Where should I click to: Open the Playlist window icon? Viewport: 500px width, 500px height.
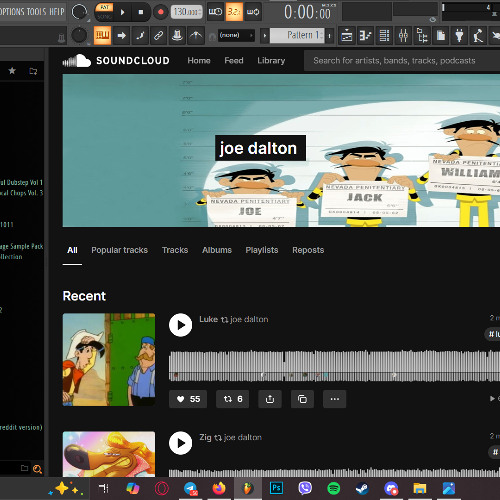347,35
